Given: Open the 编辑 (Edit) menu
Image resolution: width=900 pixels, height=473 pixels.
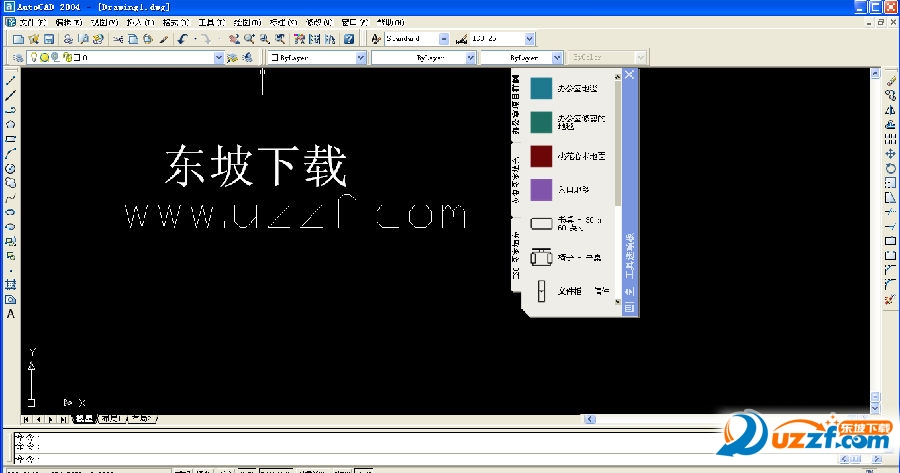Looking at the screenshot, I should point(69,22).
